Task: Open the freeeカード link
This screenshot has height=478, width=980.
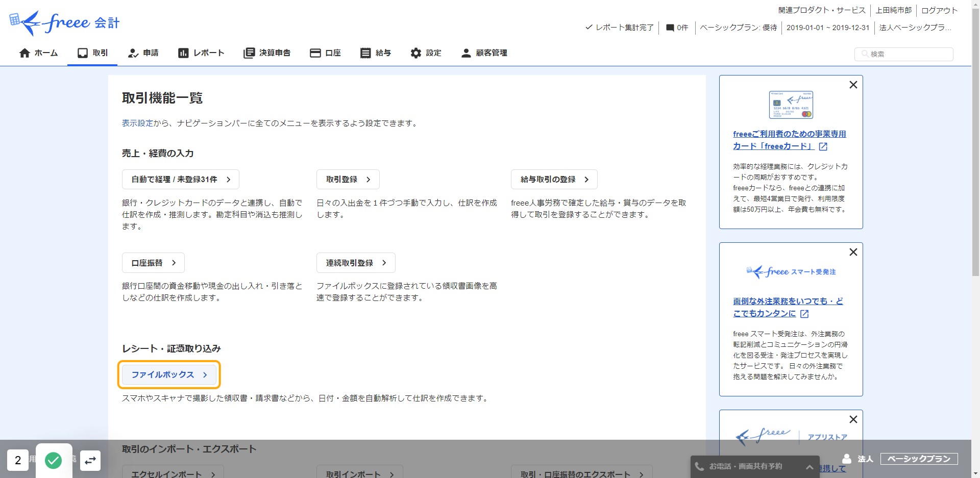Action: coord(789,140)
